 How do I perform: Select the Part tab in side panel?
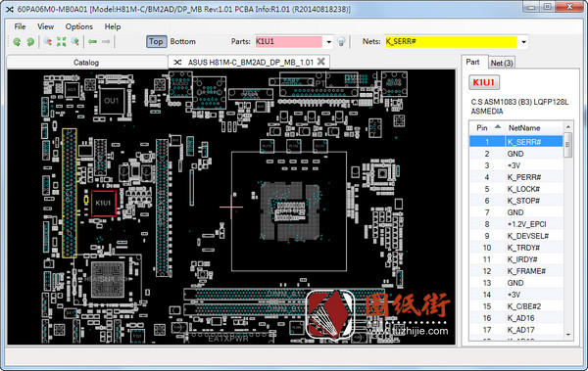[473, 62]
